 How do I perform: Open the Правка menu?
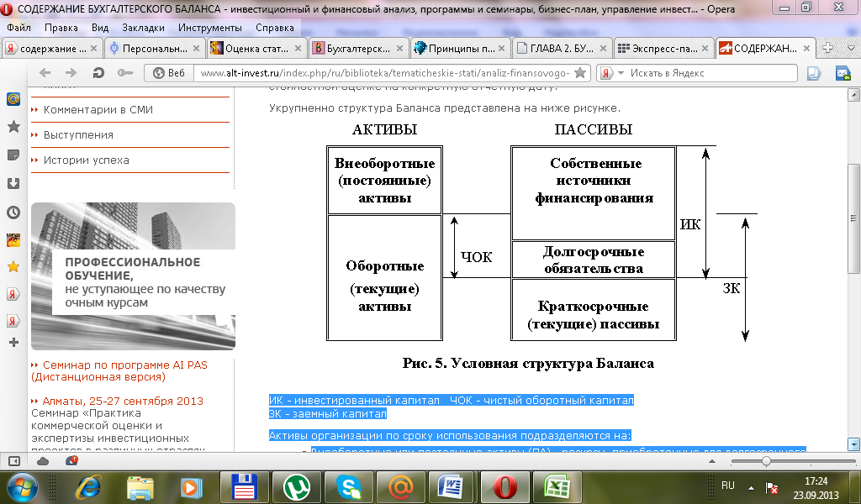tap(61, 28)
